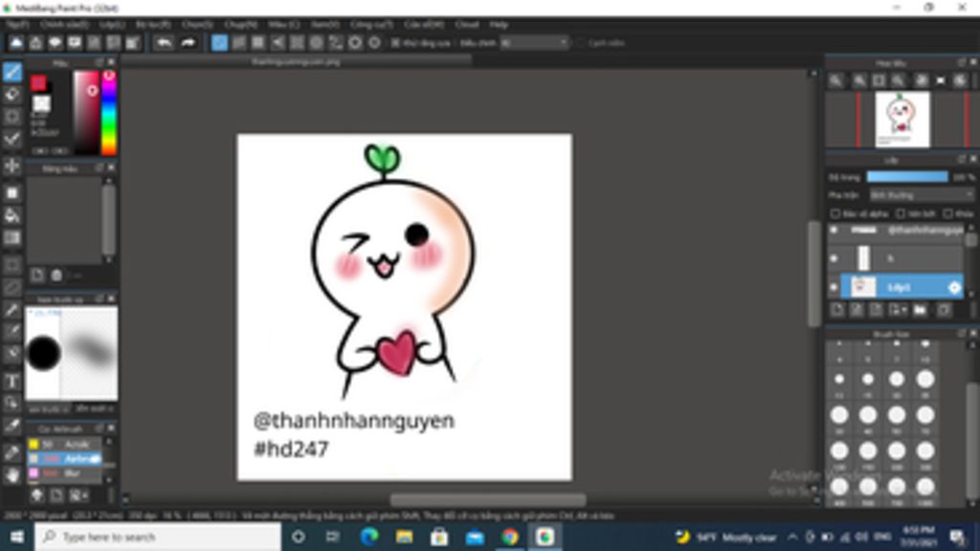Click the white background color swatch
Image resolution: width=980 pixels, height=551 pixels.
[41, 103]
